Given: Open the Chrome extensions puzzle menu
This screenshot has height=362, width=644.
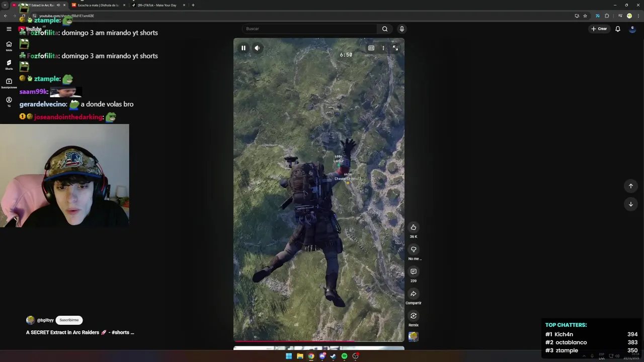Looking at the screenshot, I should (x=607, y=16).
